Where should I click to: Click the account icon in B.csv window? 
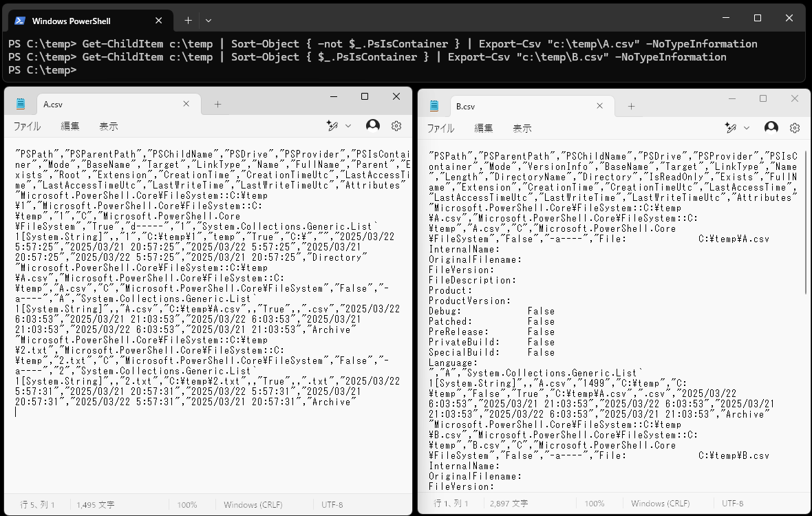click(x=771, y=128)
